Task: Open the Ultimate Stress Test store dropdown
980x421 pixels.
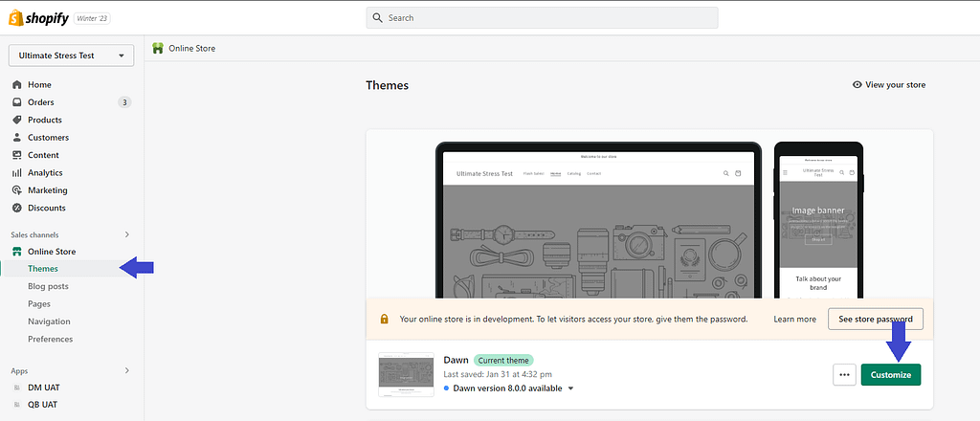Action: pyautogui.click(x=72, y=55)
